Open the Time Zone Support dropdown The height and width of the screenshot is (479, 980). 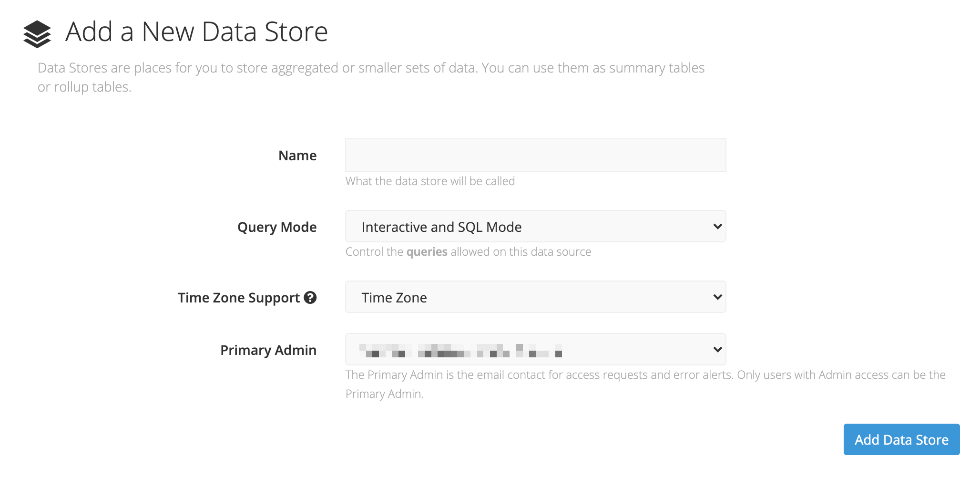pyautogui.click(x=535, y=297)
